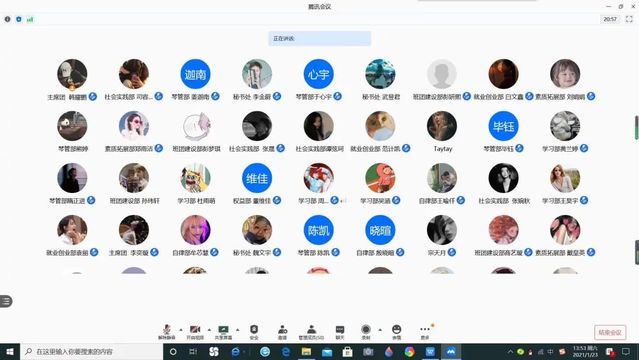Open the emoji reactions icon
The width and height of the screenshot is (639, 360).
[x=397, y=332]
